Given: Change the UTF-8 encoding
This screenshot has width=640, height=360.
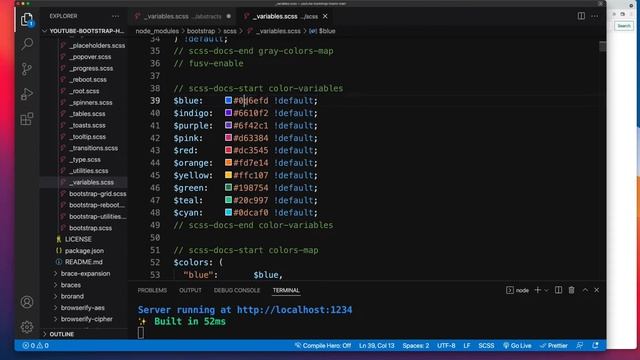Looking at the screenshot, I should 446,345.
